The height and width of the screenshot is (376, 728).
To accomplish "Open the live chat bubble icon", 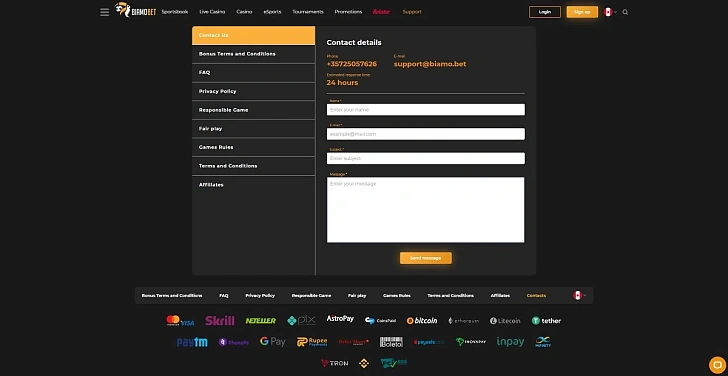I will (717, 365).
